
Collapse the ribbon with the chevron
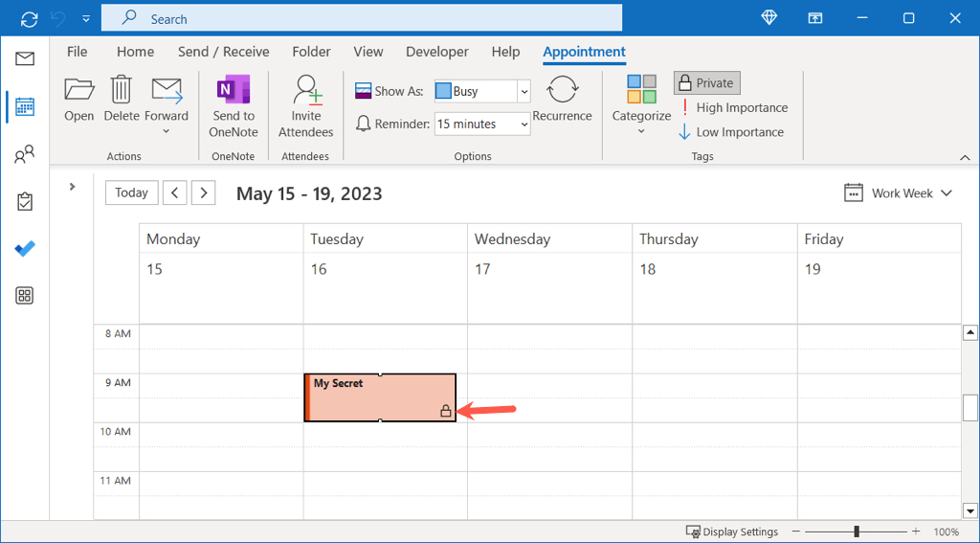coord(965,157)
